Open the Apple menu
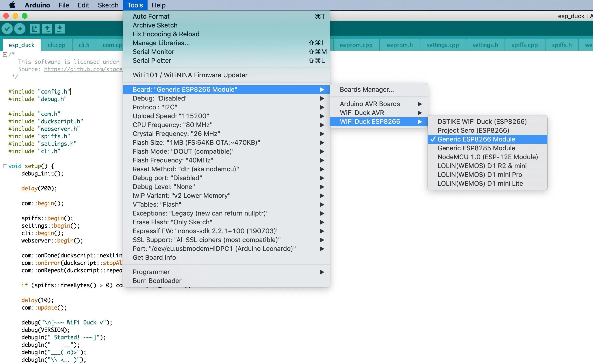This screenshot has width=593, height=364. tap(12, 5)
